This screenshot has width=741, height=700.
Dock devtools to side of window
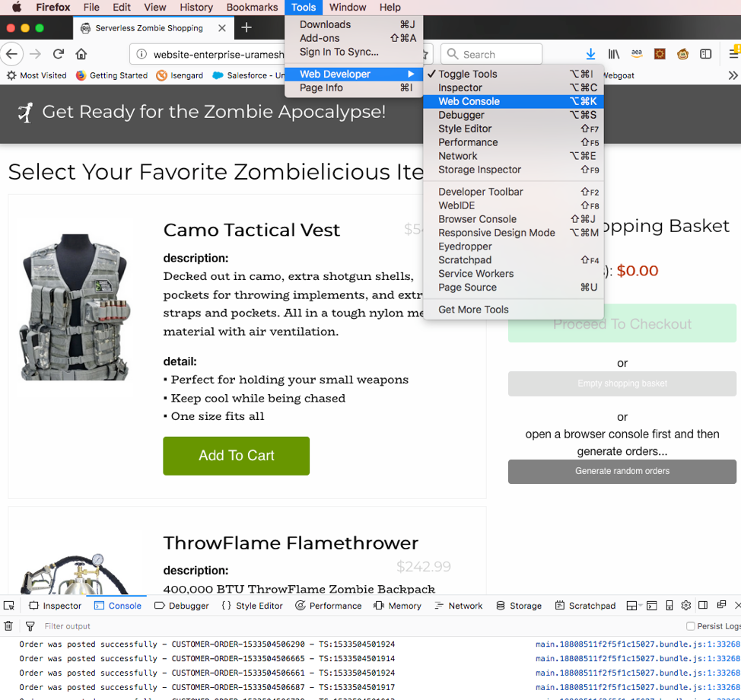pos(703,605)
